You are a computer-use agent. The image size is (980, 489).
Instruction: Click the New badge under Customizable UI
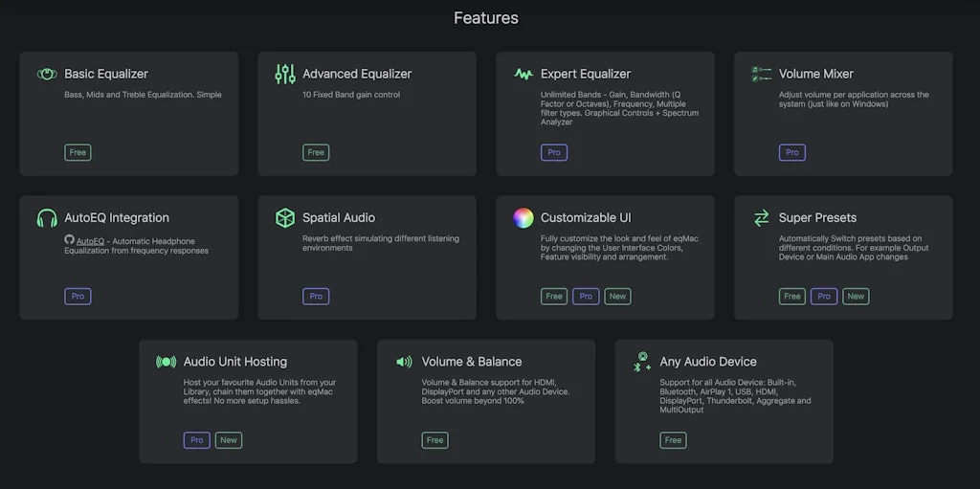click(x=617, y=296)
